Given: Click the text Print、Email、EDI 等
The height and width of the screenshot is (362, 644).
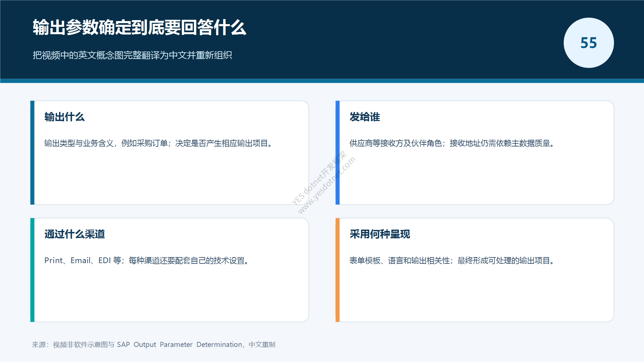Looking at the screenshot, I should coord(83,261).
